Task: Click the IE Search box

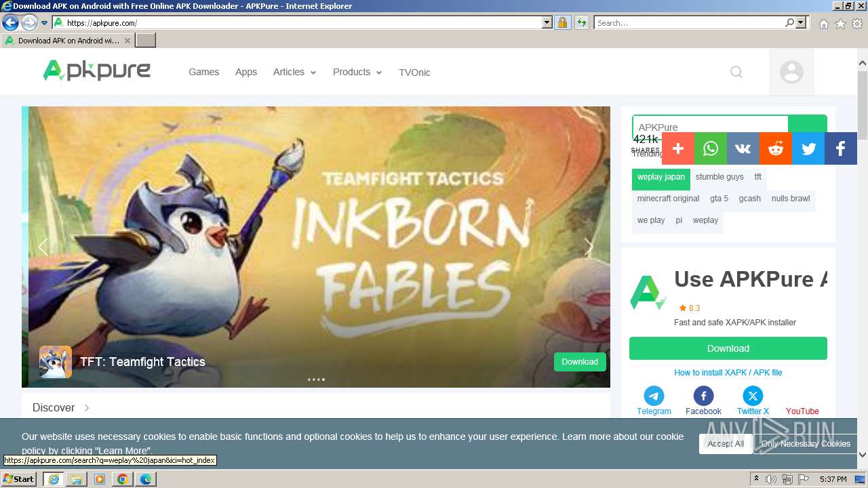Action: pos(689,22)
